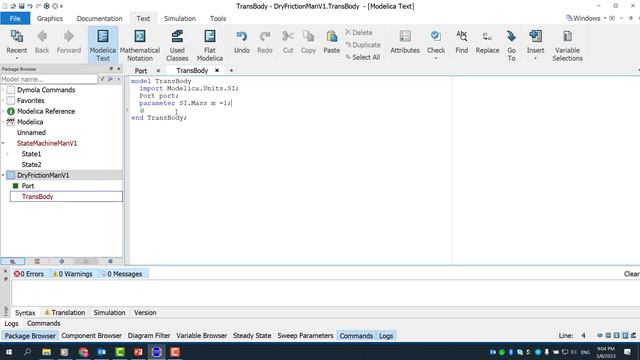Open the Check dropdown arrow
Screen dimensions: 640x360
pos(436,59)
